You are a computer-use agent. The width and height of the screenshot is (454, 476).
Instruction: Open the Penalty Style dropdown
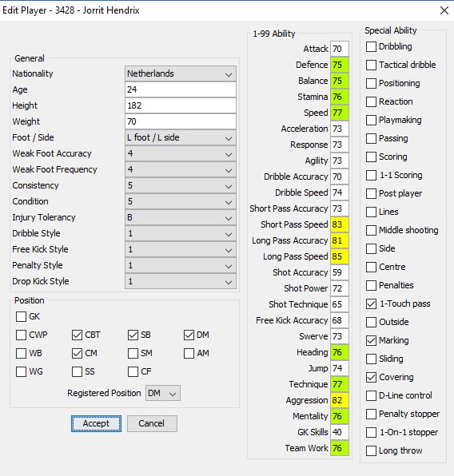click(x=181, y=266)
